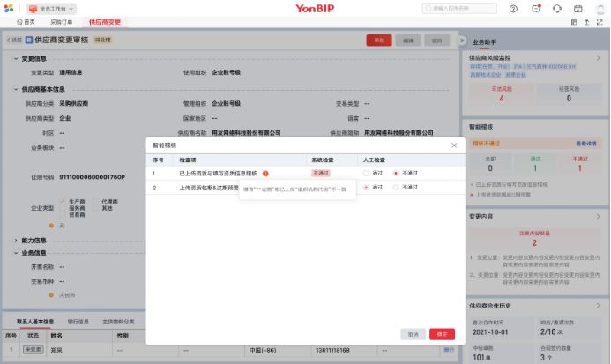Select 通过 radio for row 2
This screenshot has height=364, width=611.
(x=366, y=188)
